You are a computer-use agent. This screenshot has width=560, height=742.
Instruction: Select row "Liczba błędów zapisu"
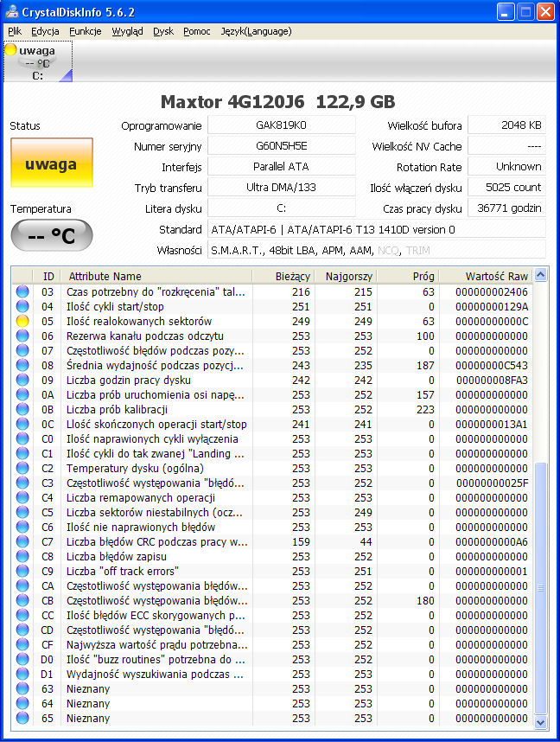pyautogui.click(x=272, y=557)
